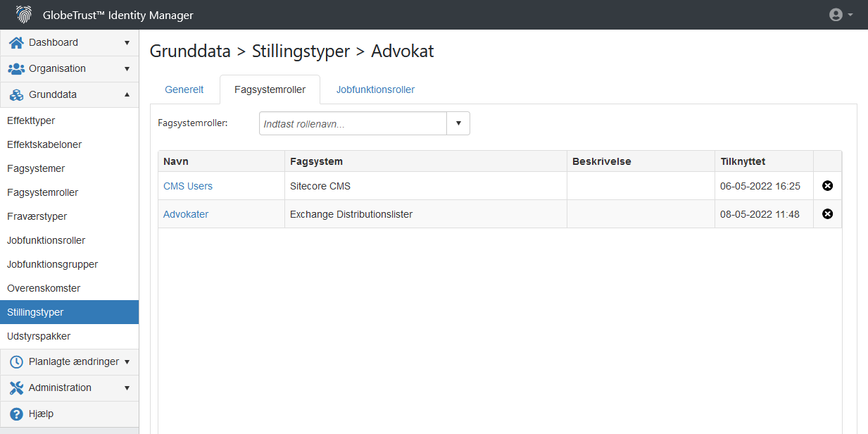This screenshot has width=868, height=434.
Task: Open Jobfunktionsgrupper in the sidebar
Action: 69,264
